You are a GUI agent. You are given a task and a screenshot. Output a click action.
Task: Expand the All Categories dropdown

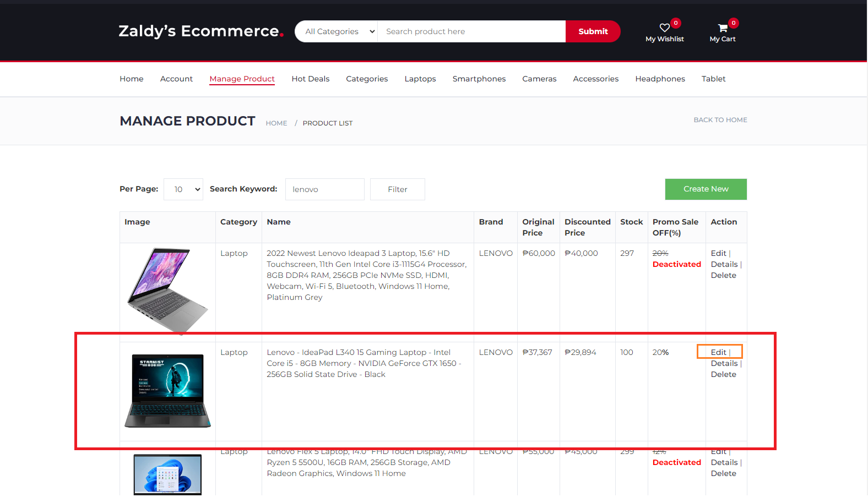point(337,31)
